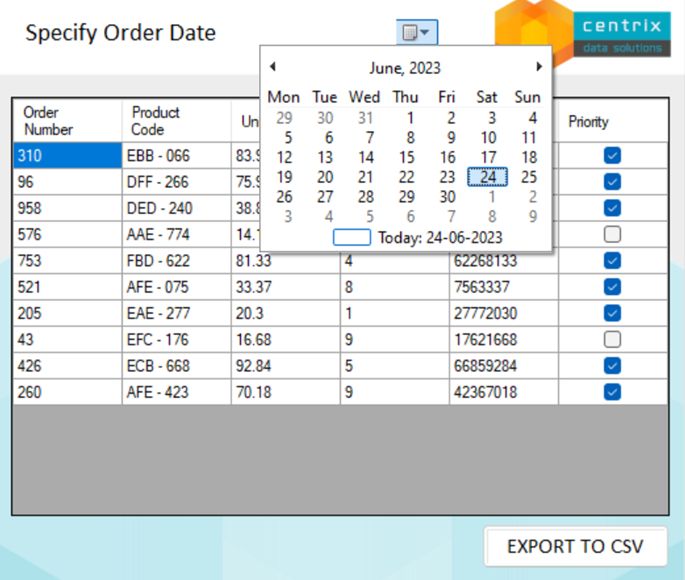Toggle Priority checkbox for order 260
685x580 pixels.
pos(613,392)
